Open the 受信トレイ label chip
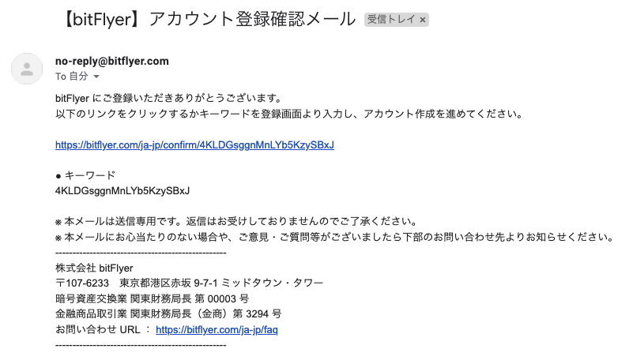This screenshot has width=629, height=364. point(391,19)
